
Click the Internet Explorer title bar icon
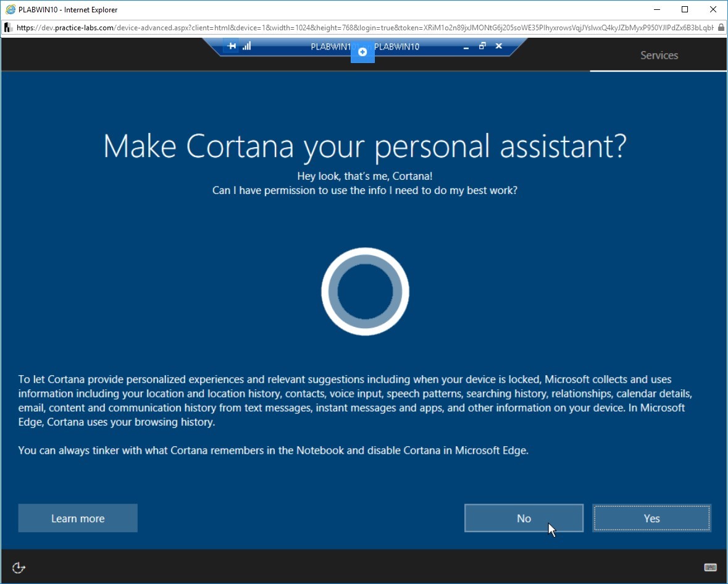pos(10,9)
